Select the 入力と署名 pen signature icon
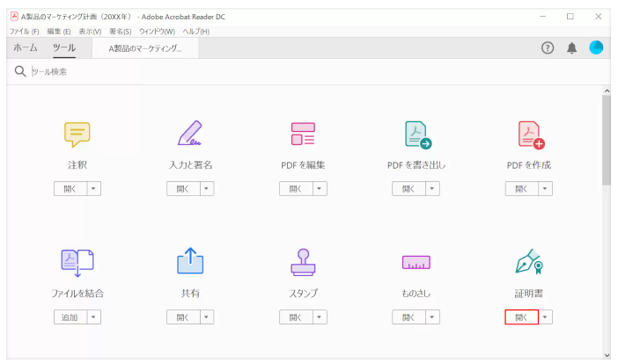The height and width of the screenshot is (364, 618). pyautogui.click(x=190, y=133)
